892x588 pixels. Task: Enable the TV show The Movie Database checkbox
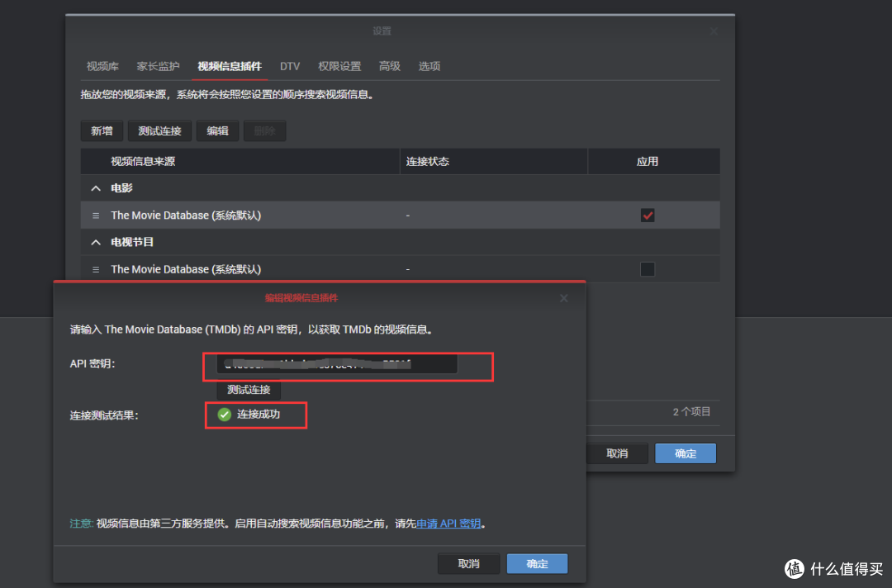[x=648, y=269]
